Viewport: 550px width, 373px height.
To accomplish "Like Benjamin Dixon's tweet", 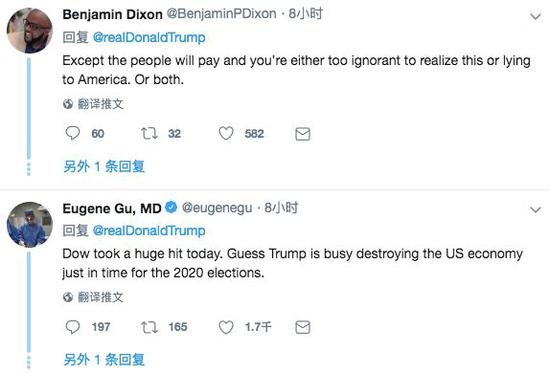I will (x=226, y=133).
